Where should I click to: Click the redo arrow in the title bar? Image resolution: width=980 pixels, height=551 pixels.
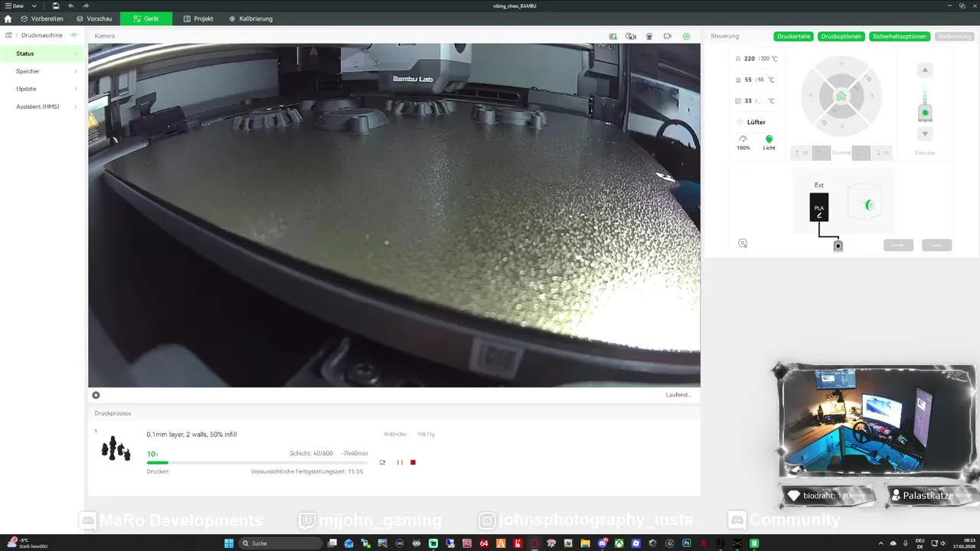point(86,5)
